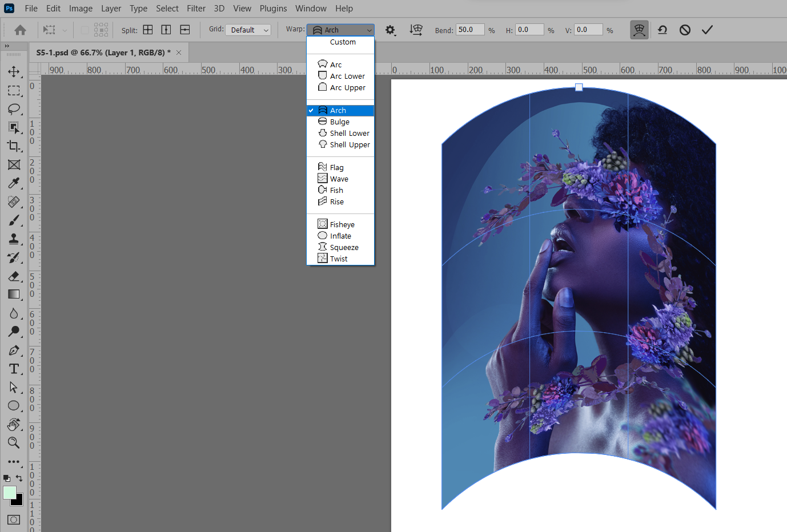Select the Gradient tool
Screen dimensions: 787x532
(14, 295)
